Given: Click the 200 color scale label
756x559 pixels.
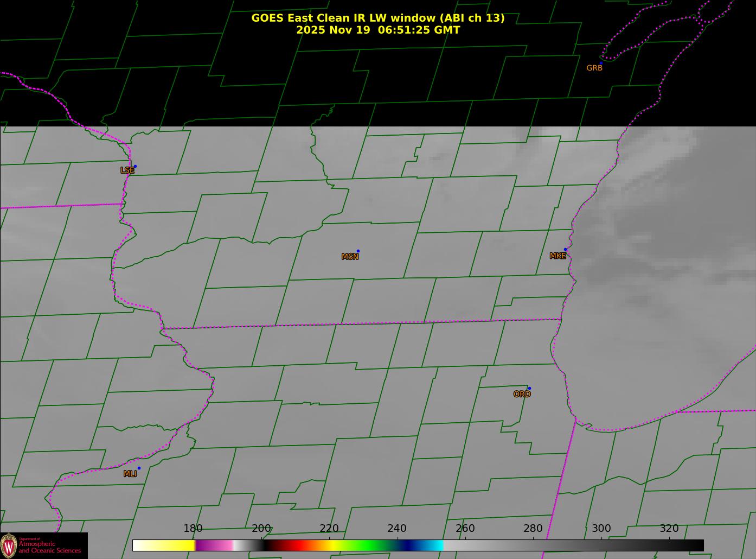Looking at the screenshot, I should 261,529.
